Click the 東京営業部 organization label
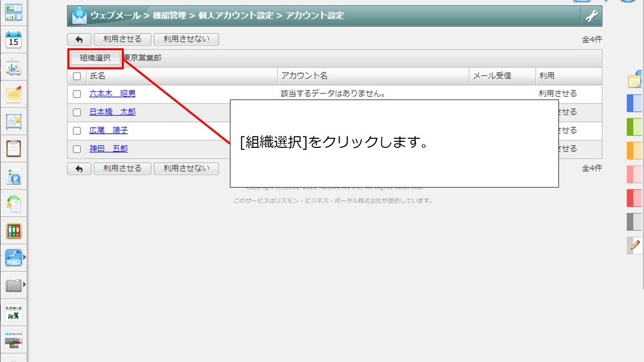Viewport: 644px width, 362px height. click(143, 58)
